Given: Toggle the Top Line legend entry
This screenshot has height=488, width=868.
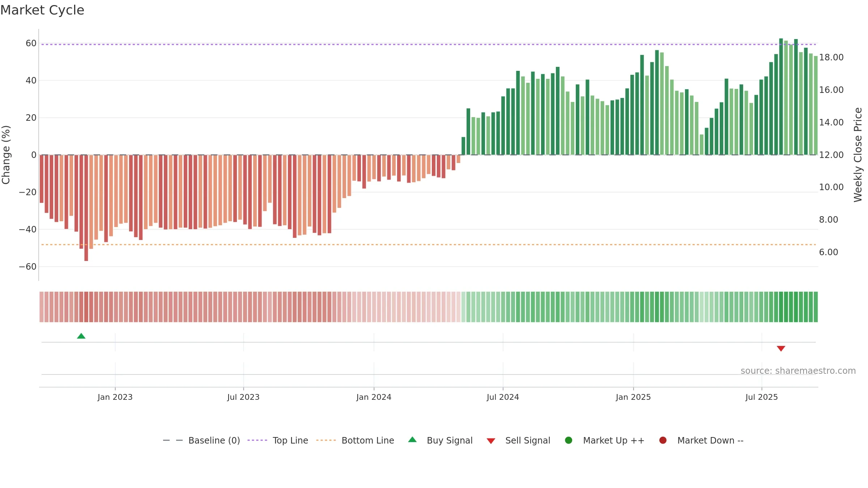Looking at the screenshot, I should [278, 440].
